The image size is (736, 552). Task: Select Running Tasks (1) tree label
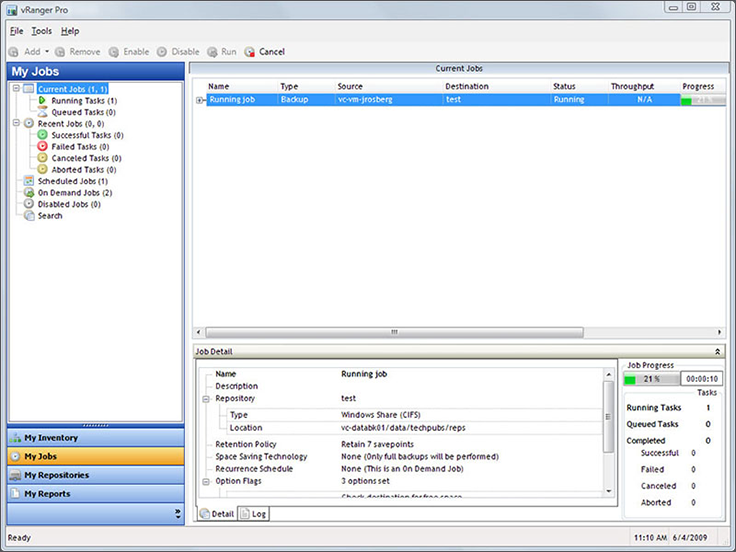point(84,100)
